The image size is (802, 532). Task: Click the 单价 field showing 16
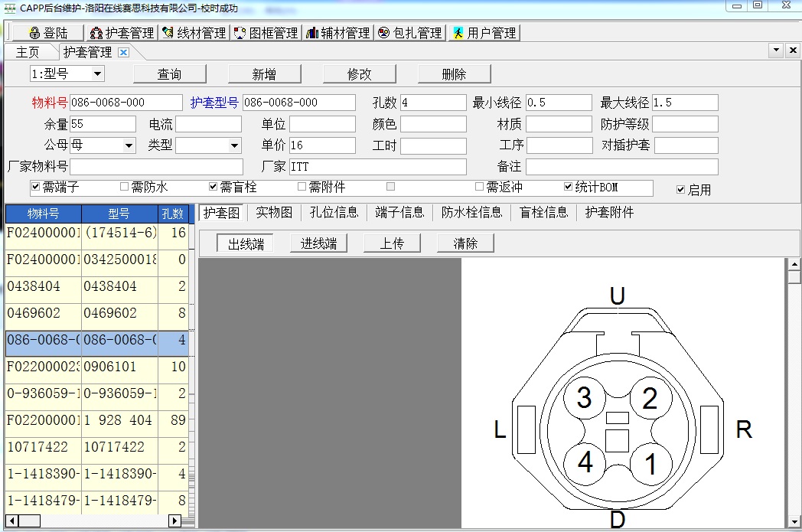[322, 145]
